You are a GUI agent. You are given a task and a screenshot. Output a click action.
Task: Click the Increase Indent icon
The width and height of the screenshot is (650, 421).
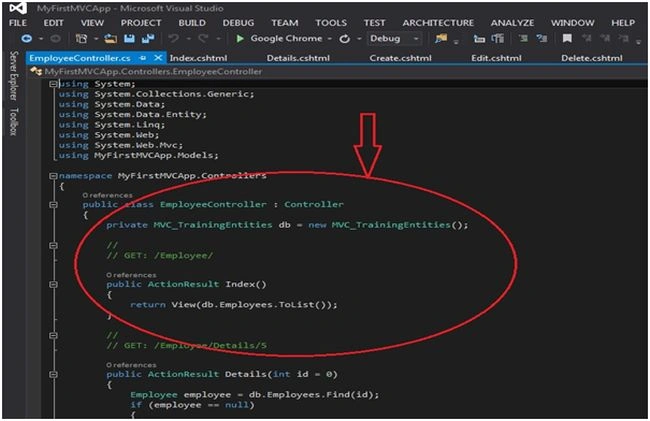click(497, 39)
